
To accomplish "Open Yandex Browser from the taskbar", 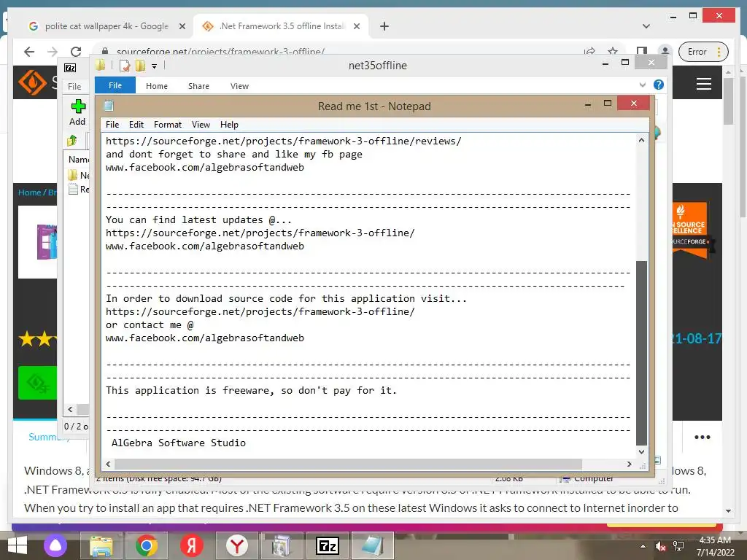I will click(237, 545).
